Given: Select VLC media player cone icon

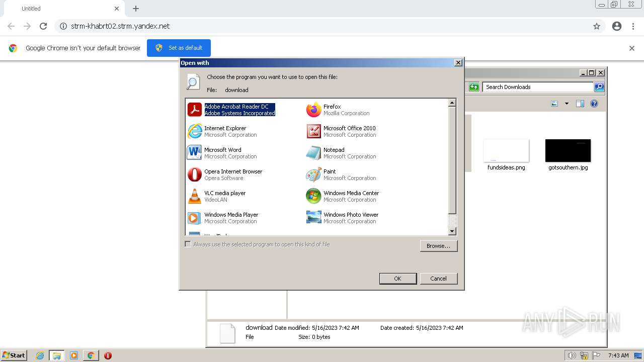Looking at the screenshot, I should tap(195, 196).
